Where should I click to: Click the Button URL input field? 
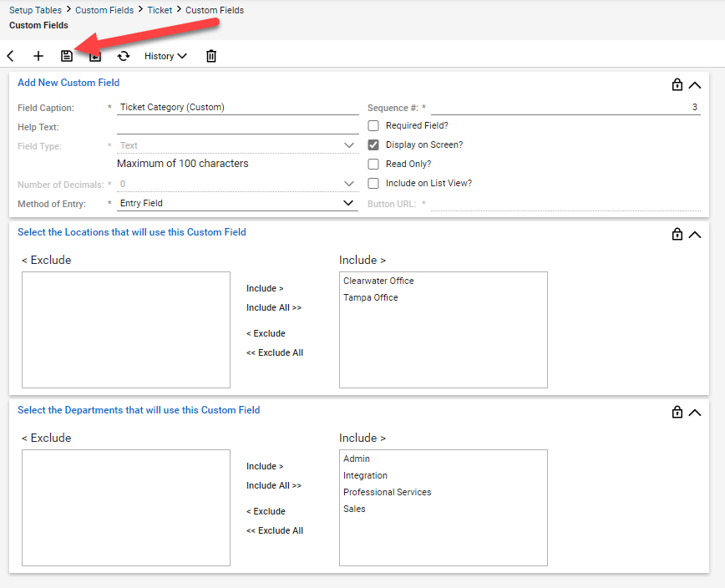point(565,204)
